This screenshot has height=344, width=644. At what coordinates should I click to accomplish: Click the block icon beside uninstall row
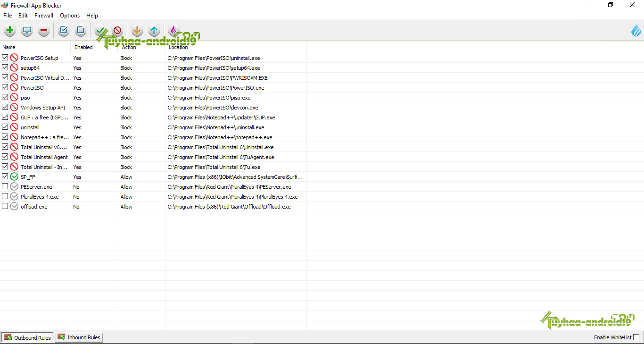coord(14,127)
